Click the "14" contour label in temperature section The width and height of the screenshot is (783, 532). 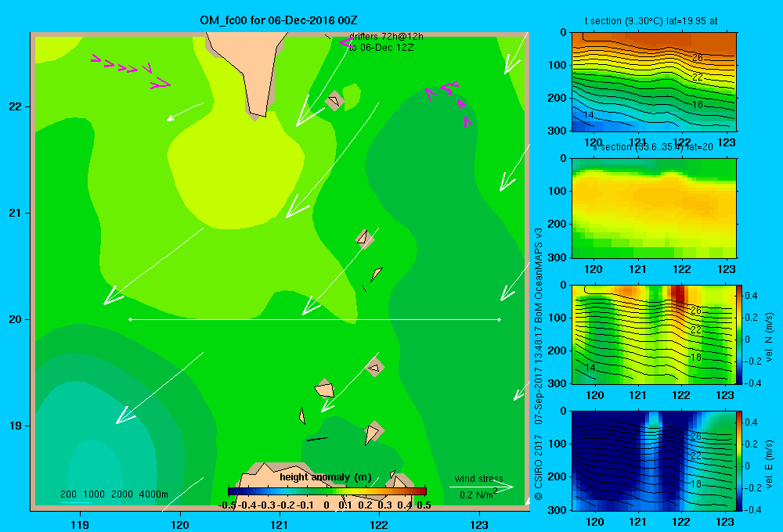click(589, 115)
